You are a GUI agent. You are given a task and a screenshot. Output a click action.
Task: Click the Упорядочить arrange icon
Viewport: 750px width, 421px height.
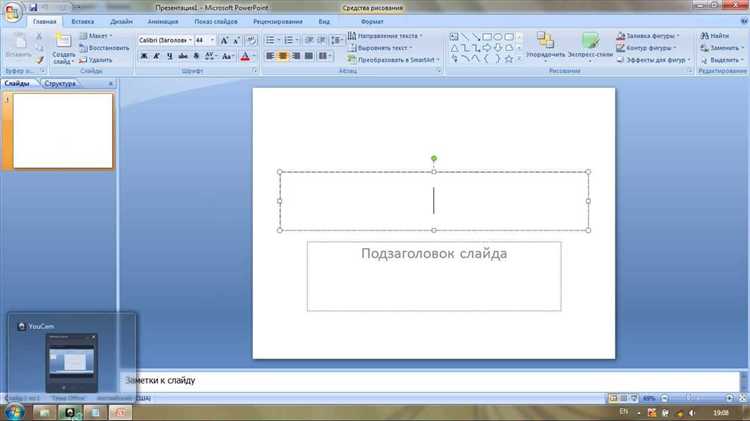click(x=545, y=46)
